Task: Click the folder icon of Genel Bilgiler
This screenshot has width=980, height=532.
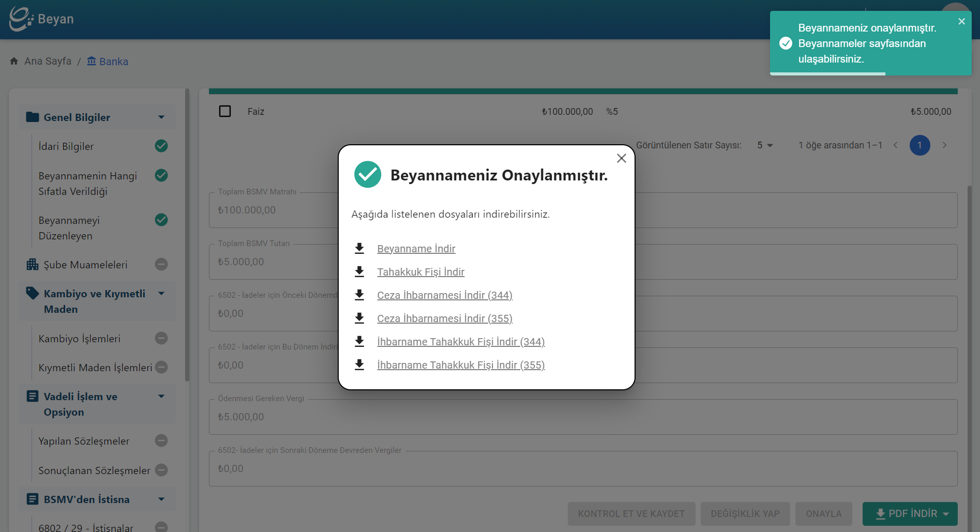Action: [33, 117]
